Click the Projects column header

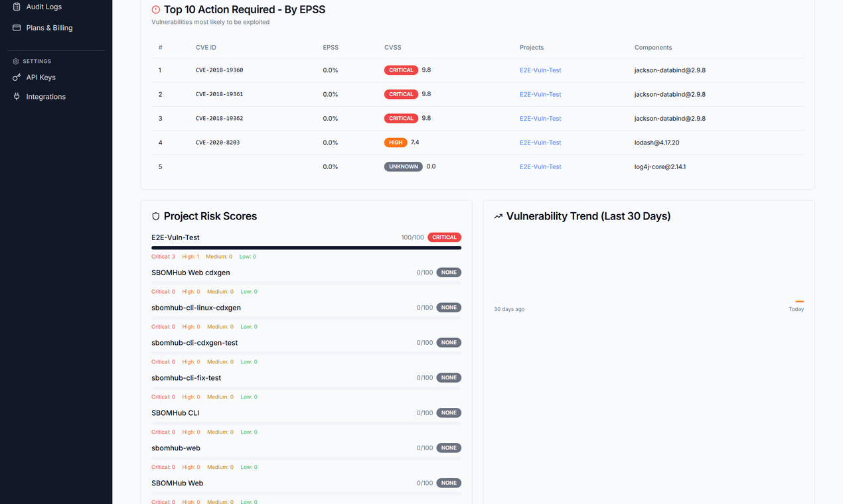pos(532,48)
